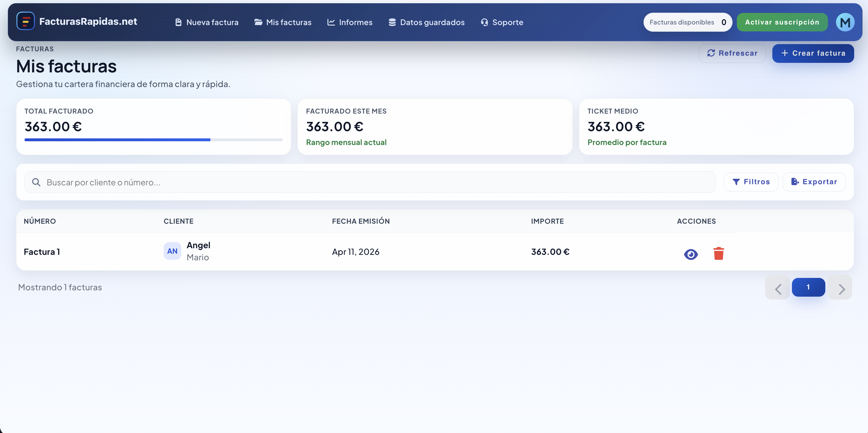Click the AN client initials badge
Image resolution: width=868 pixels, height=433 pixels.
pyautogui.click(x=172, y=251)
